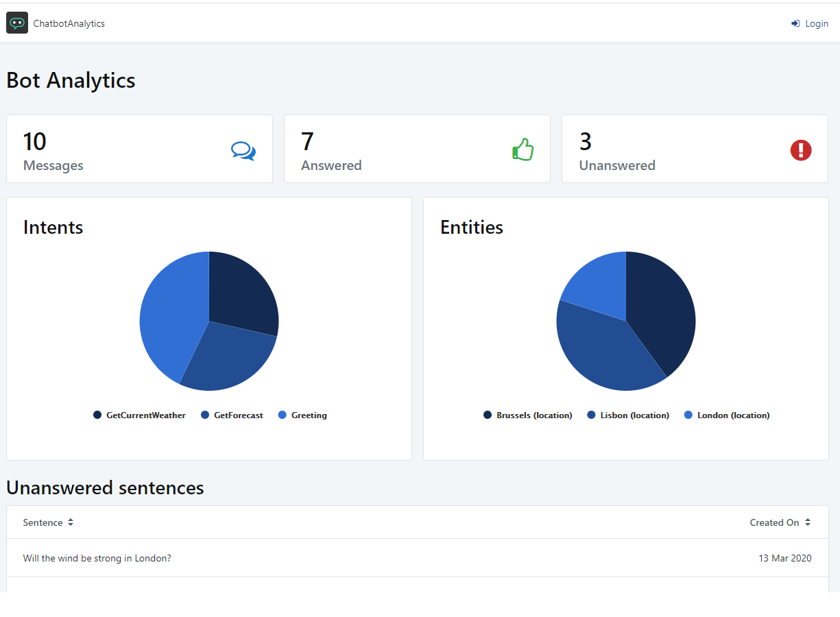Click Lisbon medium blue legend dot
840x617 pixels.
(x=592, y=415)
